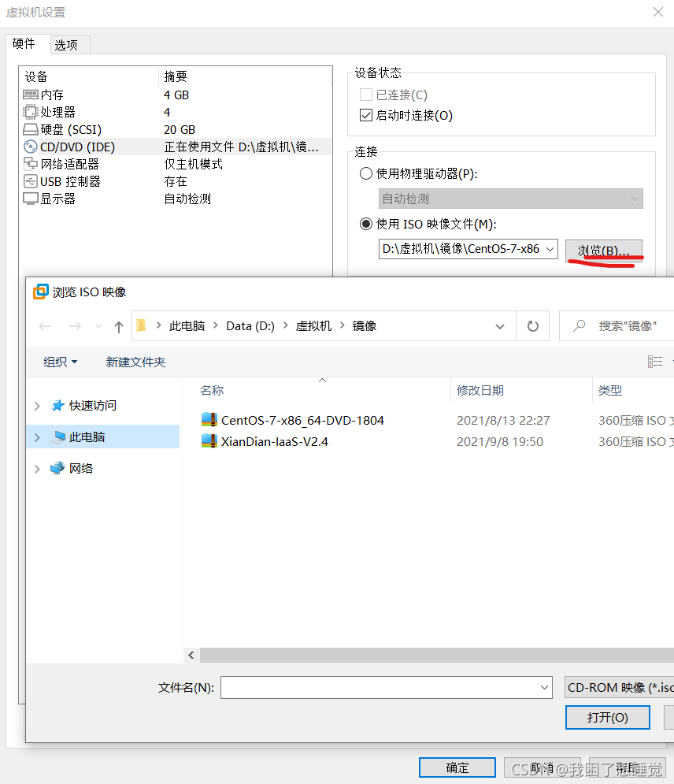The height and width of the screenshot is (784, 674).
Task: Click 新建文件夹 in the toolbar
Action: coord(135,362)
